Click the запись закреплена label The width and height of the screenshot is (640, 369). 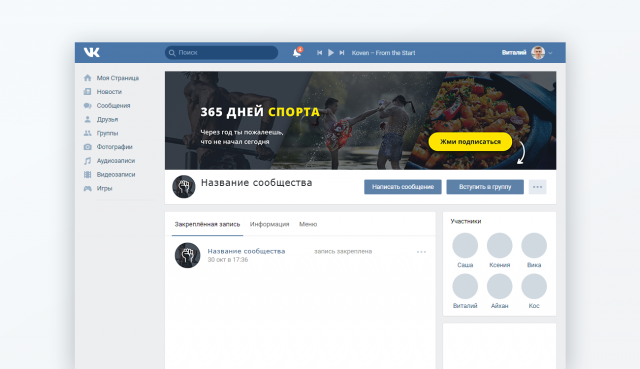[343, 251]
